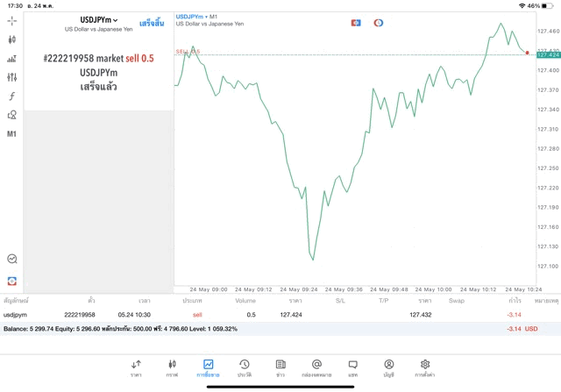Open the History tab

pos(244,367)
